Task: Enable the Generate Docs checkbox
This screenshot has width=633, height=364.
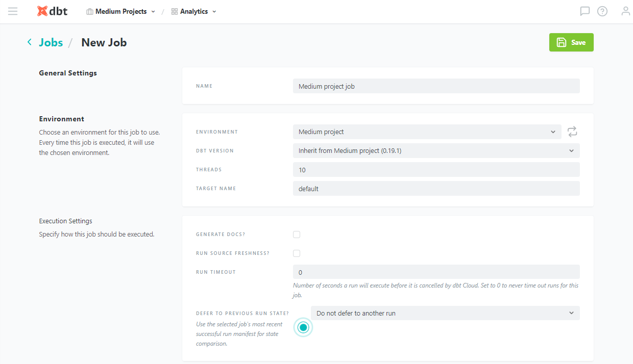Action: coord(297,235)
